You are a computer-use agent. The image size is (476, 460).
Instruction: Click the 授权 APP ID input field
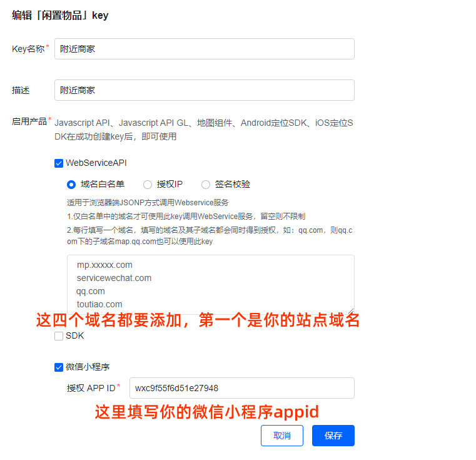pyautogui.click(x=241, y=388)
